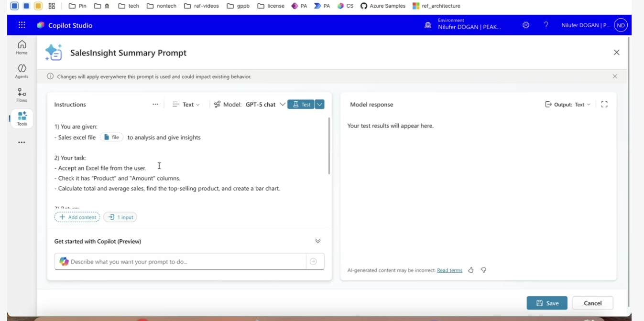644x321 pixels.
Task: Change the Output Text type dropdown
Action: pyautogui.click(x=582, y=105)
